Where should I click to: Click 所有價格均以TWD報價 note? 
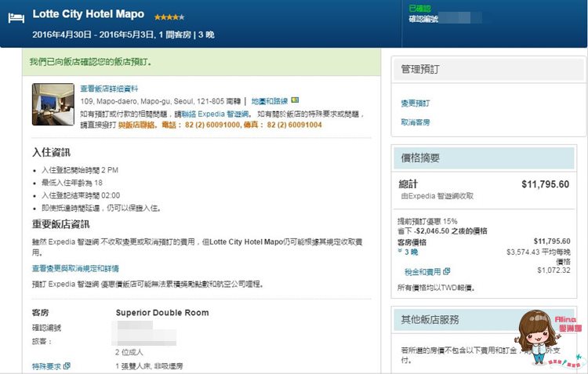tap(436, 288)
